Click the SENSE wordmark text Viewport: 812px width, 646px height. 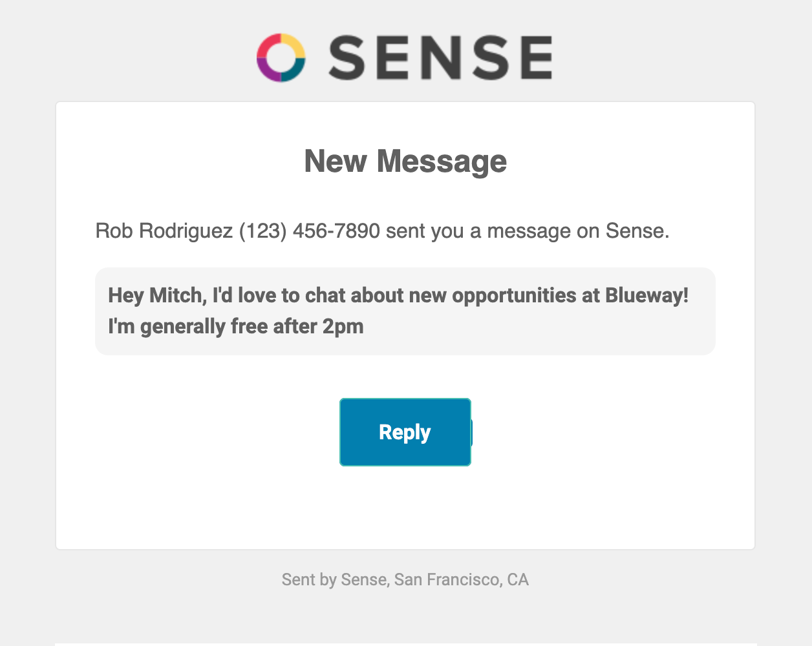tap(440, 57)
